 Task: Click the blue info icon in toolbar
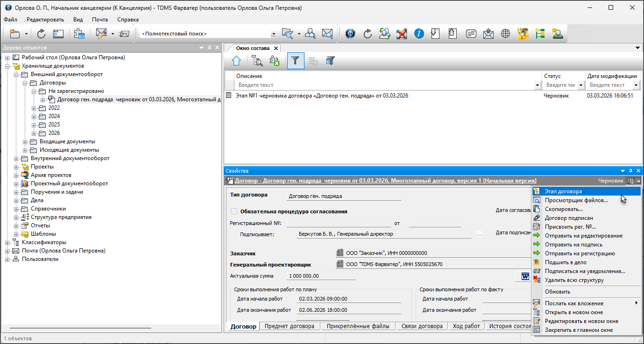[x=419, y=34]
